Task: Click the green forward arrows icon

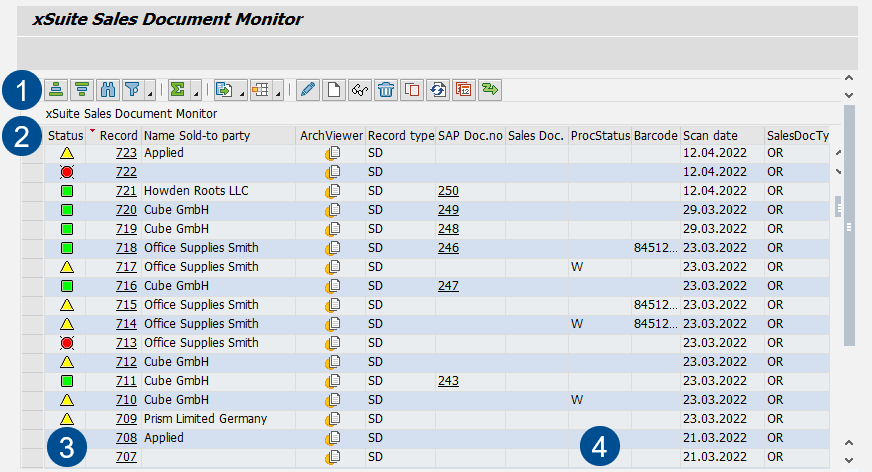Action: tap(490, 90)
